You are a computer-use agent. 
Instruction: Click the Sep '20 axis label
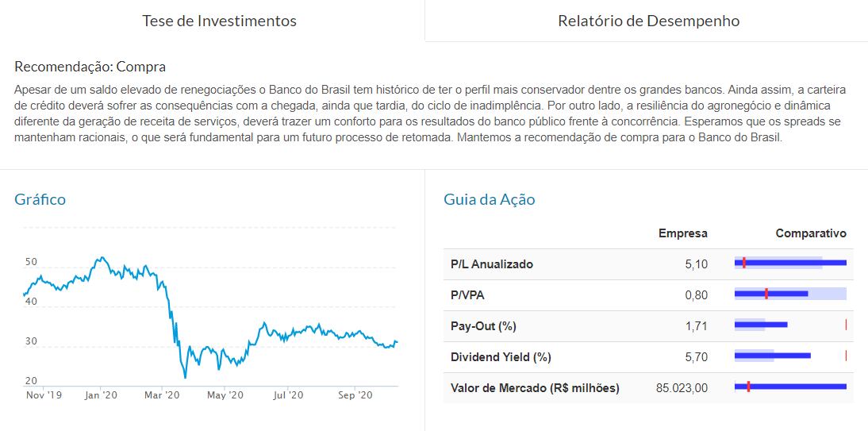pos(355,395)
